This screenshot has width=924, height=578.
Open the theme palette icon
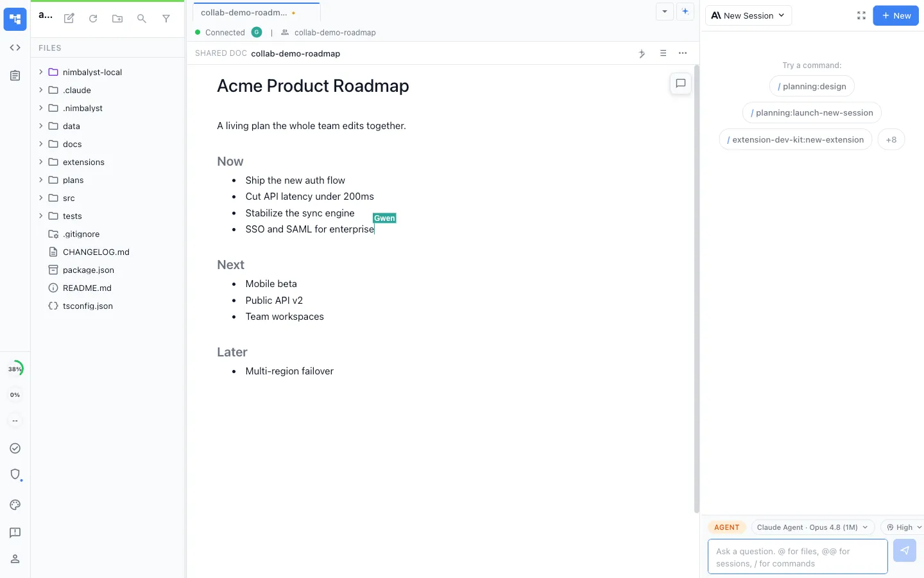[15, 505]
